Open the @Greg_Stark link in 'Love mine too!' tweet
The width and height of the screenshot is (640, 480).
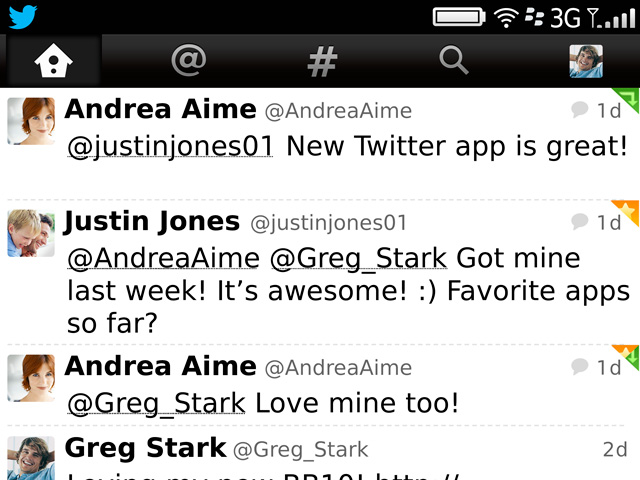156,404
